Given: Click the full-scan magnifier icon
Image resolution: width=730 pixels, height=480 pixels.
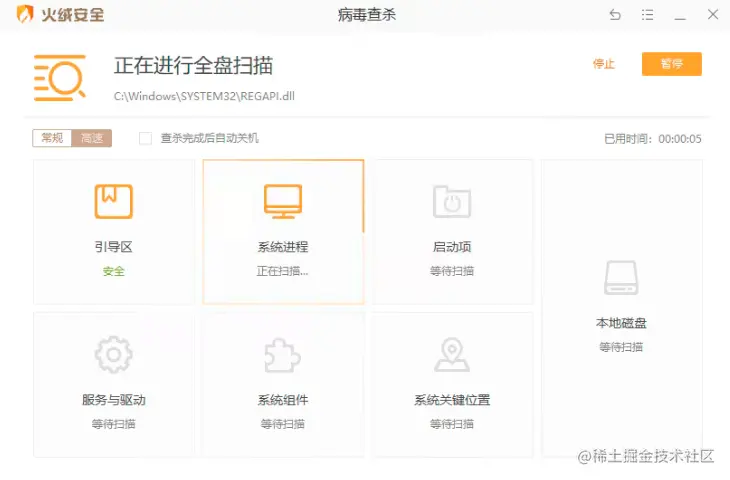Looking at the screenshot, I should click(x=60, y=78).
